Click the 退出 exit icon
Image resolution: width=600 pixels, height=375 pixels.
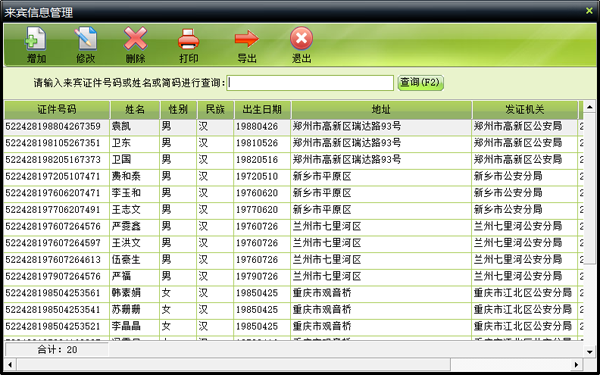click(x=302, y=39)
